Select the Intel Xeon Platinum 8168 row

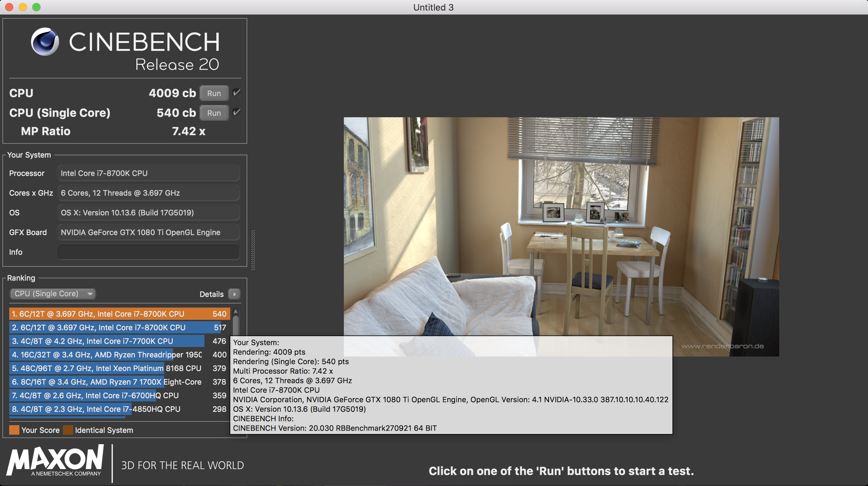[x=120, y=368]
